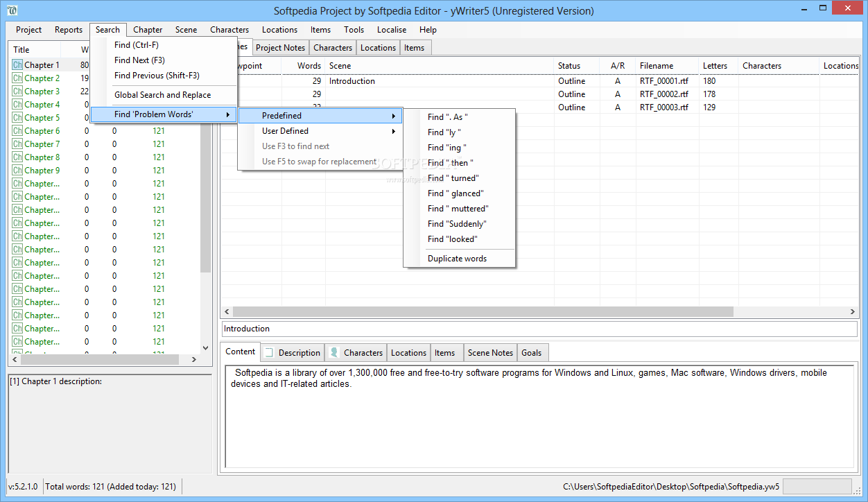Click the Chapter 4 icon in chapter list

pos(17,105)
